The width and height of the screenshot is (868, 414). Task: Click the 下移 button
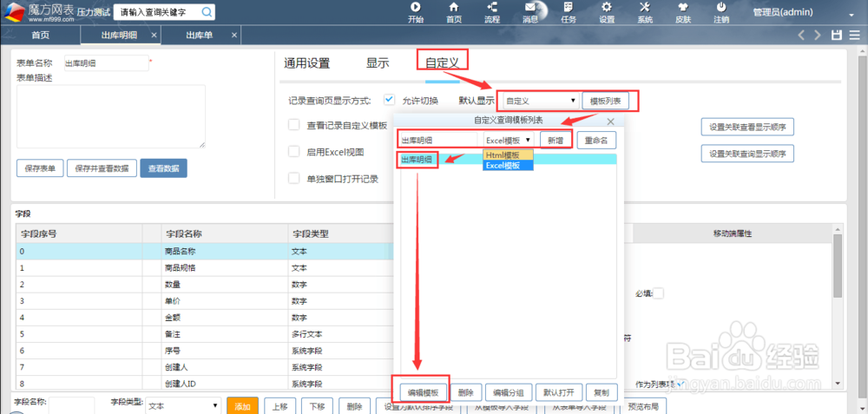coord(317,406)
